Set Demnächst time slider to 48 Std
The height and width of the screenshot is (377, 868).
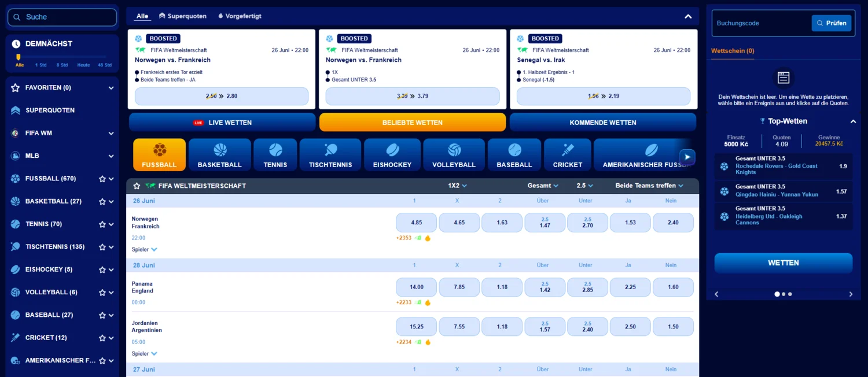click(105, 65)
